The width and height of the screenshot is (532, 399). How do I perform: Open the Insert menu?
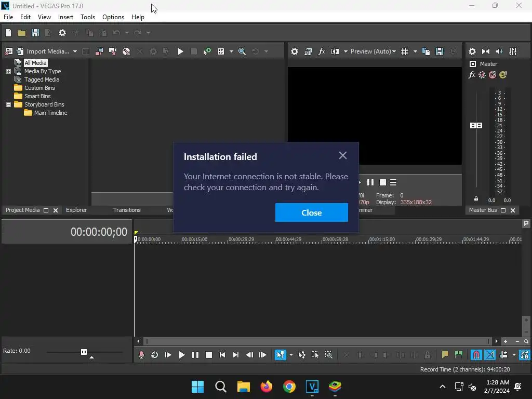coord(65,17)
